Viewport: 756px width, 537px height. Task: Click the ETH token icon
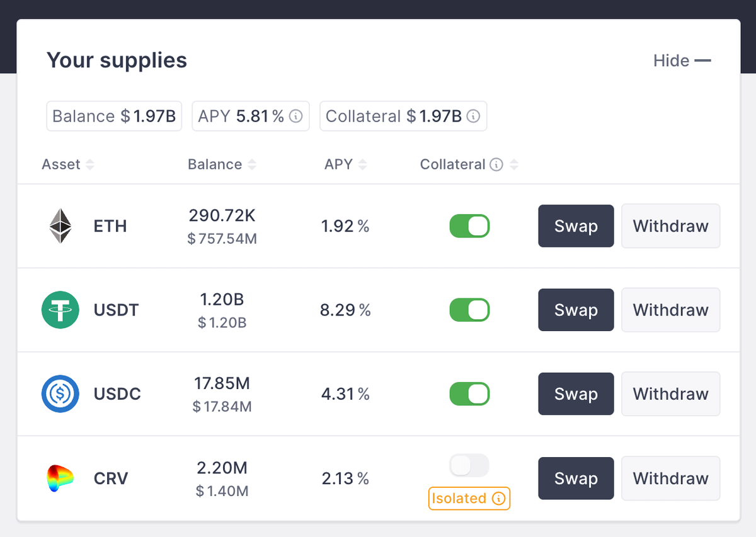pos(60,226)
